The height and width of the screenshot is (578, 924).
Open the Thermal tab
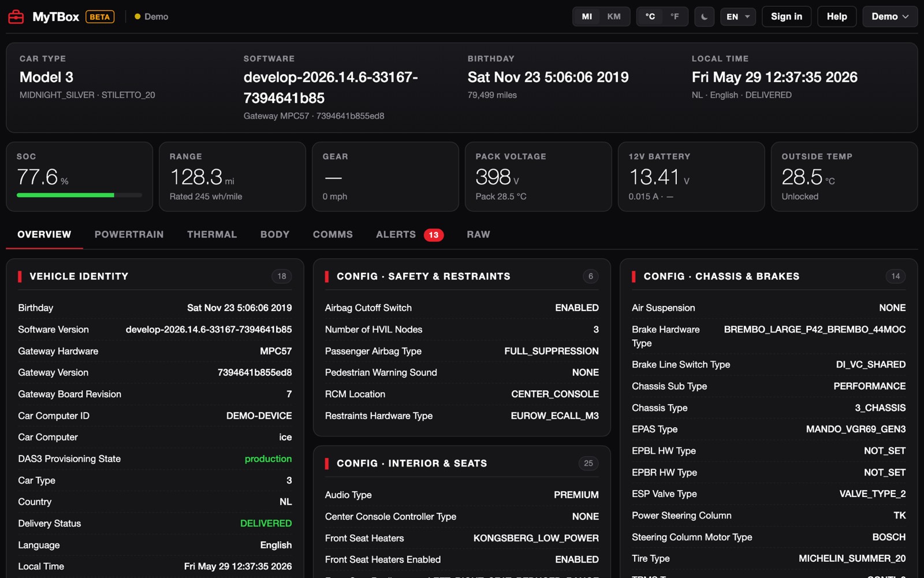pyautogui.click(x=212, y=235)
